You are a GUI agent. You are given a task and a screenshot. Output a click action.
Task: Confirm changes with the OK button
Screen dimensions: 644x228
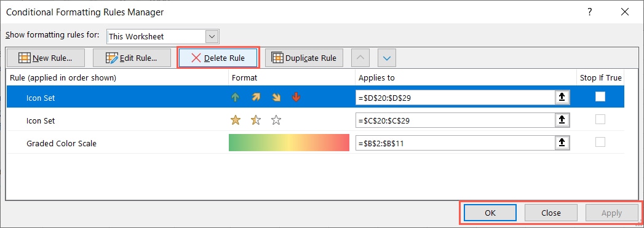point(490,213)
